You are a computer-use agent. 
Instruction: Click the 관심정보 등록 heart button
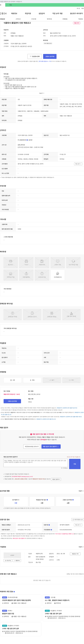coord(34,57)
